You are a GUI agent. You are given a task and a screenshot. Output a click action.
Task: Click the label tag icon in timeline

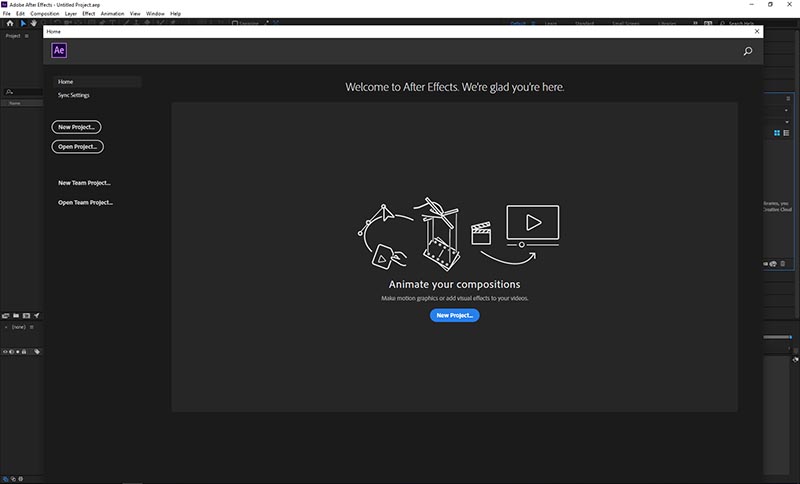(37, 352)
